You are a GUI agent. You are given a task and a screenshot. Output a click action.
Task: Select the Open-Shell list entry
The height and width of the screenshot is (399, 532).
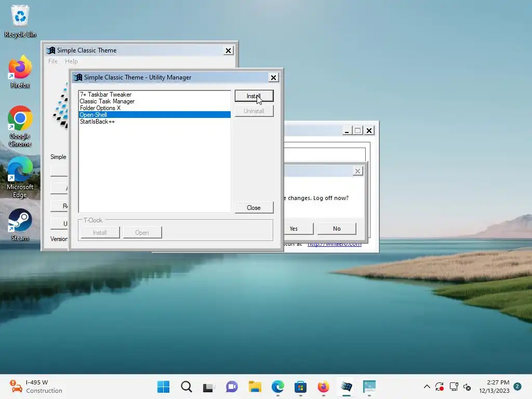point(154,115)
